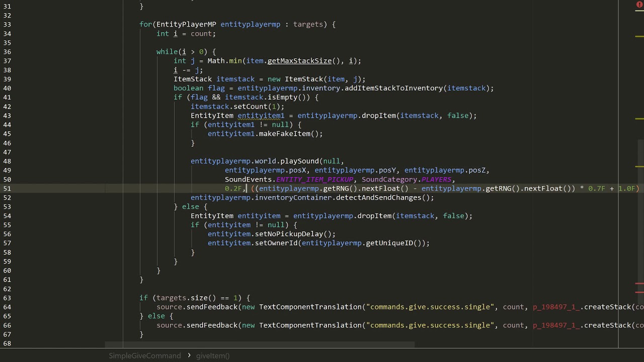The image size is (644, 362).
Task: Click the setCount method call
Action: tap(250, 107)
